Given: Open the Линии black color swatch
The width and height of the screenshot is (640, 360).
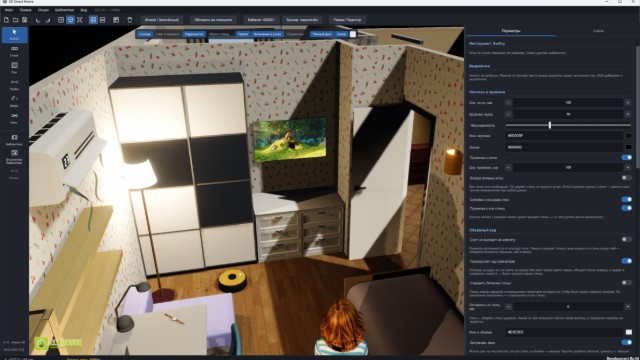Looking at the screenshot, I should [629, 147].
